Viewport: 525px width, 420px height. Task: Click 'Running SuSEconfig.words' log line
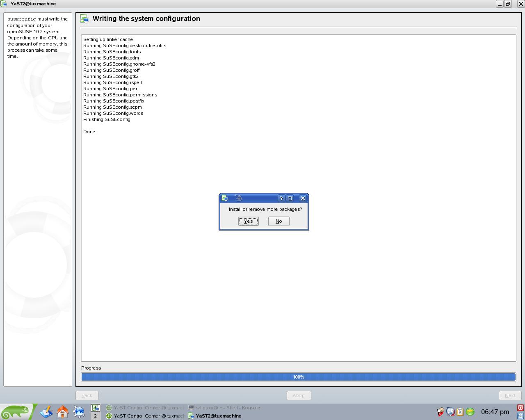(x=113, y=113)
